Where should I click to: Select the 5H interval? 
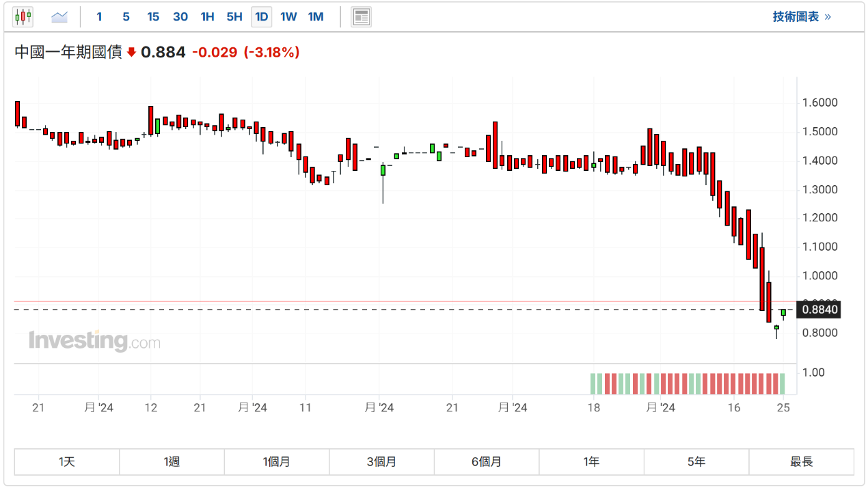click(x=234, y=16)
